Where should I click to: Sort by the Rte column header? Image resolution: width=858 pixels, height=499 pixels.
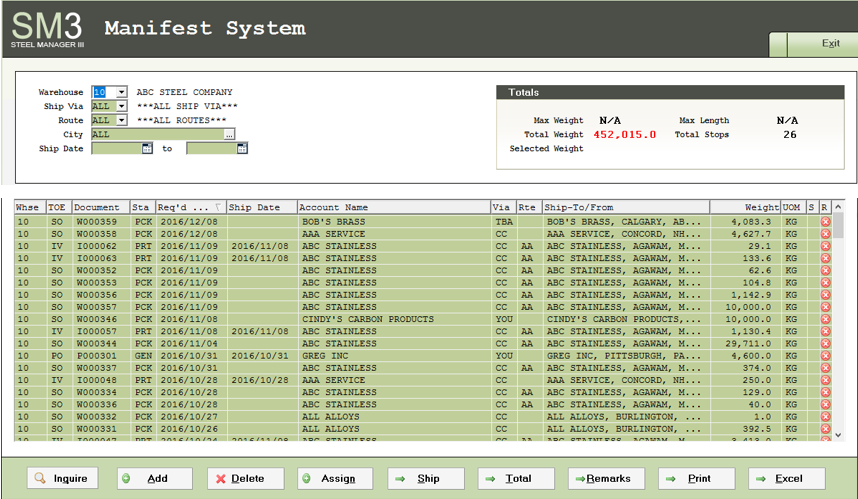pyautogui.click(x=529, y=207)
